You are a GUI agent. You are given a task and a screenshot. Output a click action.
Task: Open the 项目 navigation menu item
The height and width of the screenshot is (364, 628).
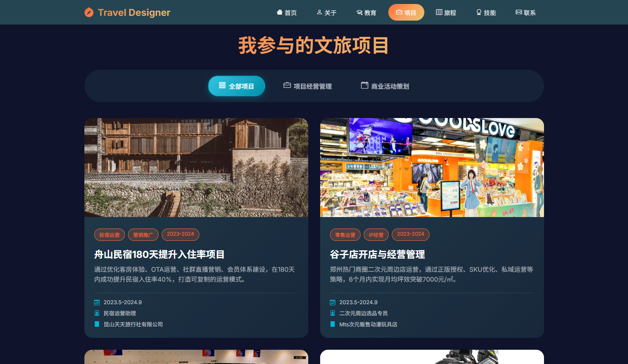coord(406,13)
